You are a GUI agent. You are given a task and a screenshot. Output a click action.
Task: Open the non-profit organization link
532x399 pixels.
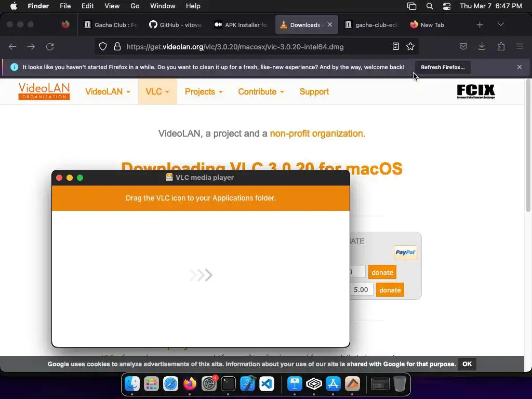[316, 134]
